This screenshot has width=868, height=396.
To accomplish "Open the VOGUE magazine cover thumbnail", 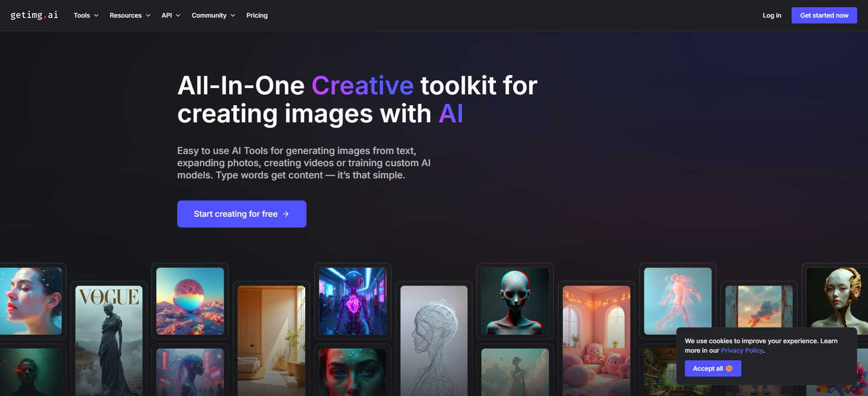I will point(109,340).
